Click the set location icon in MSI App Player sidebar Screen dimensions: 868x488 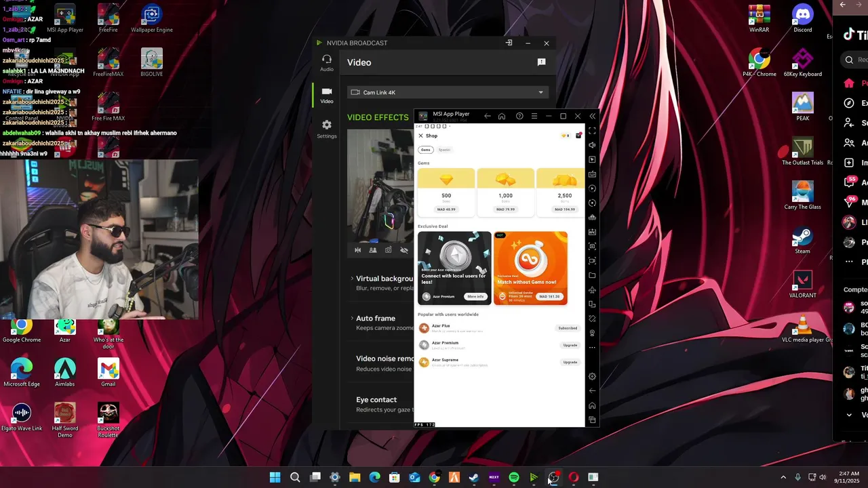592,333
